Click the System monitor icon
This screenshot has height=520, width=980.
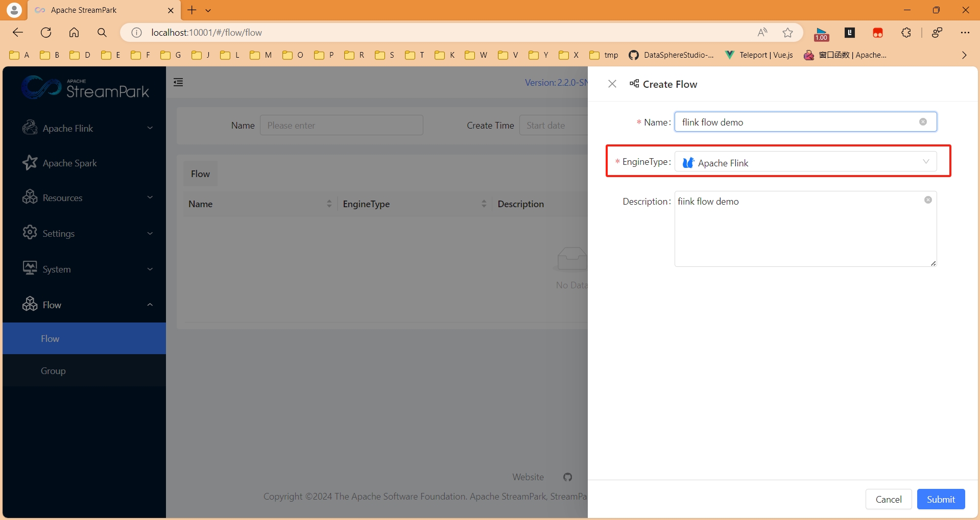coord(30,268)
